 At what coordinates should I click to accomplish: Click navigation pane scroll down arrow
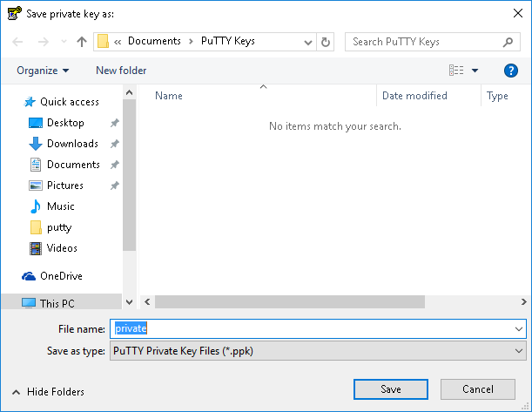click(129, 302)
